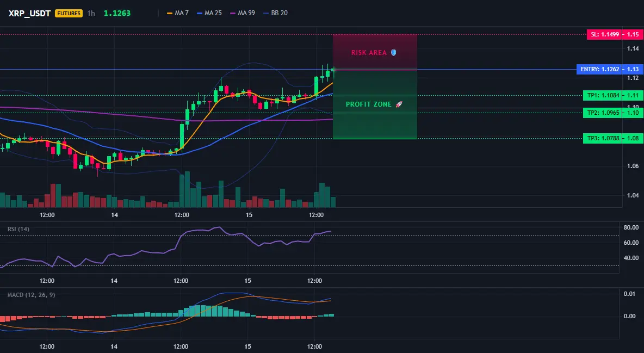644x353 pixels.
Task: Click the 80.00 RSI axis value
Action: [631, 227]
